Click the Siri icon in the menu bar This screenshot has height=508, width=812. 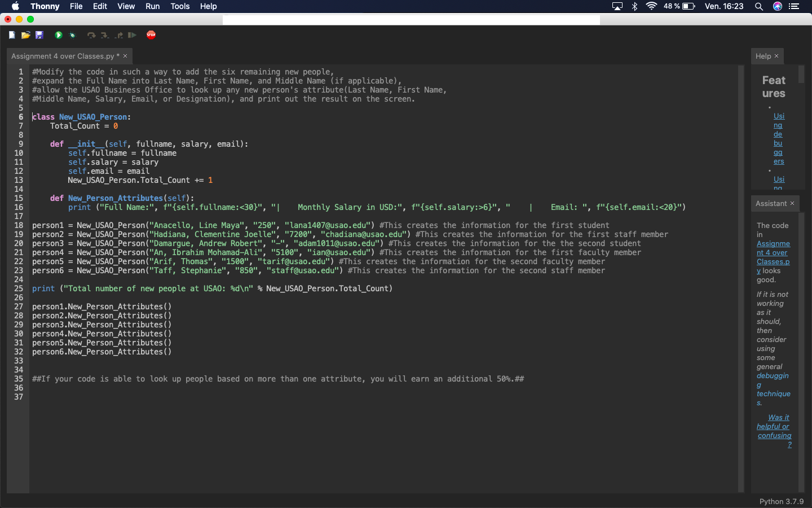click(778, 6)
